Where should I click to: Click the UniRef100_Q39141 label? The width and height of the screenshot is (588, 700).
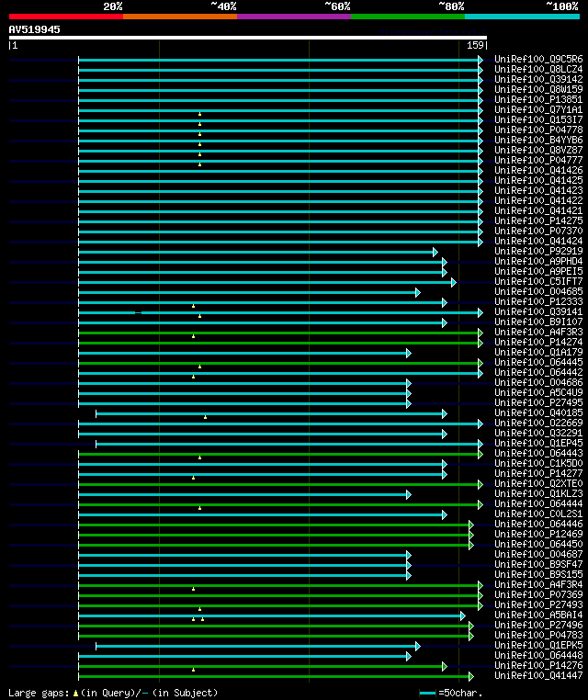click(538, 311)
